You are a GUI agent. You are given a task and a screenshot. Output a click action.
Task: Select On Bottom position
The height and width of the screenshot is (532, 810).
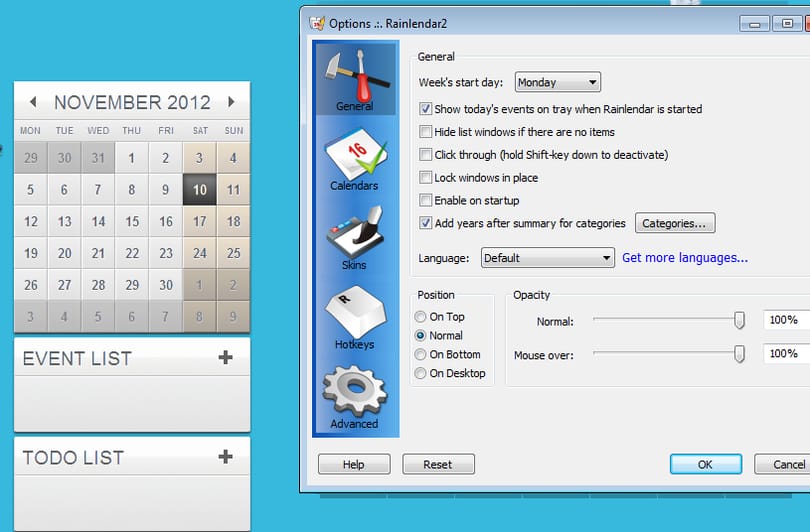420,354
